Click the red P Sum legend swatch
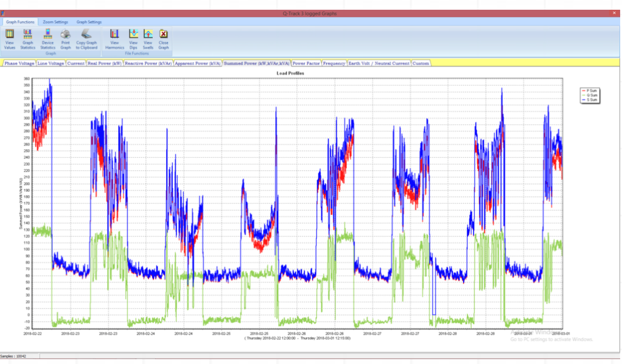 [x=583, y=90]
